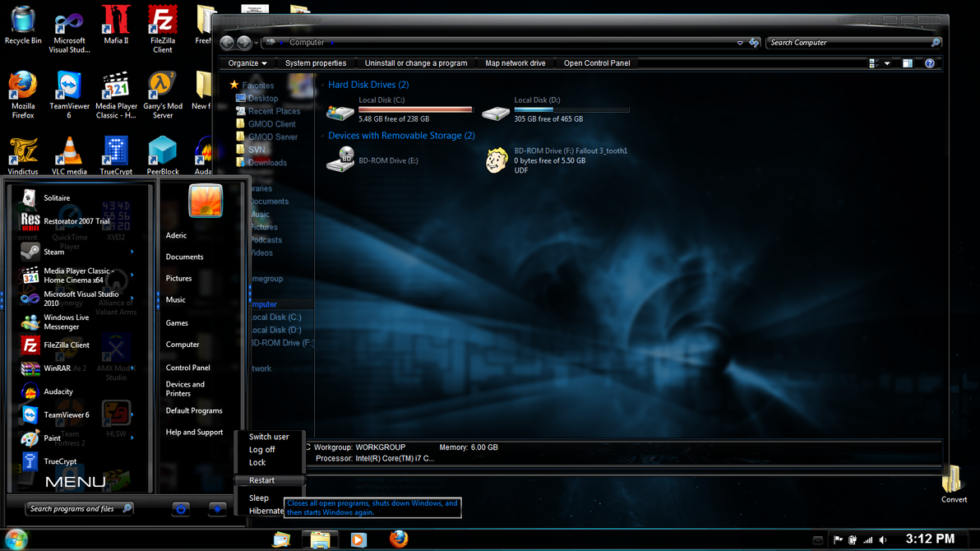Open Media Player Classic desktop shortcut
980x551 pixels.
(116, 95)
